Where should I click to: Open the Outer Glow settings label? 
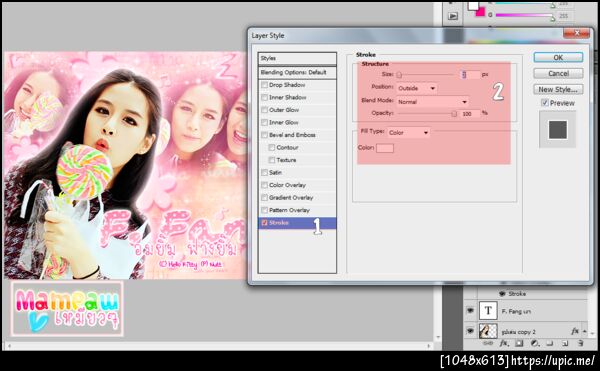(x=284, y=110)
